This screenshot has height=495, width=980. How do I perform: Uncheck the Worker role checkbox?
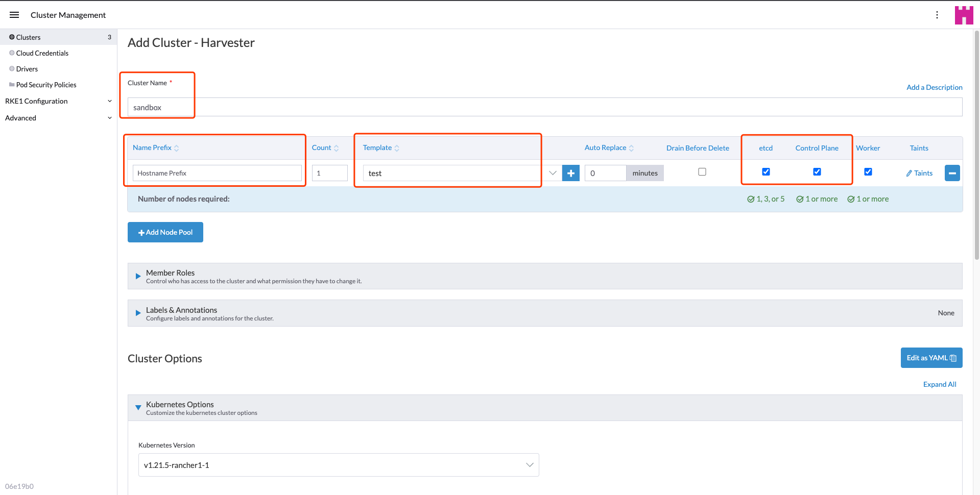click(868, 171)
